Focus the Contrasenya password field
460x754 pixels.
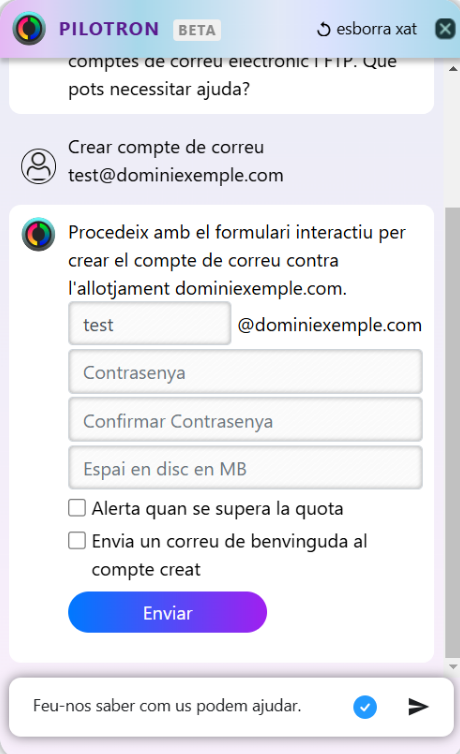coord(246,372)
